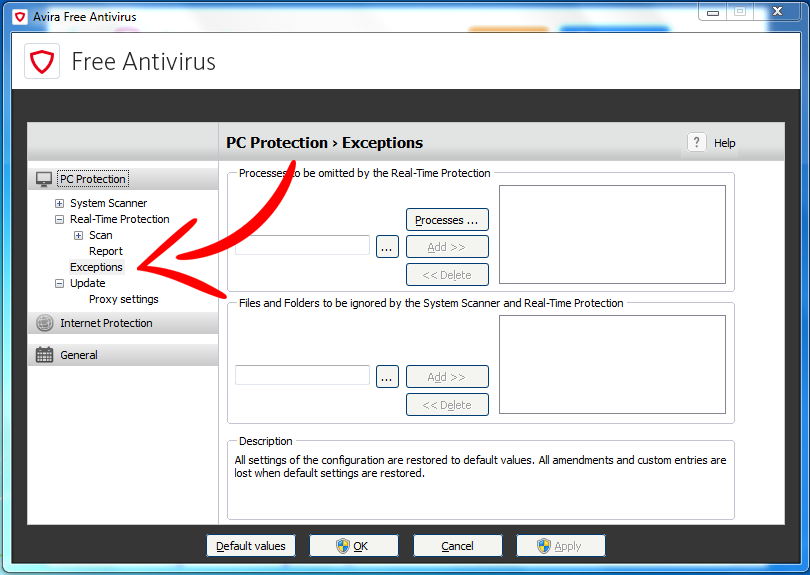Select Proxy settings in the tree
The height and width of the screenshot is (575, 810).
coord(124,299)
